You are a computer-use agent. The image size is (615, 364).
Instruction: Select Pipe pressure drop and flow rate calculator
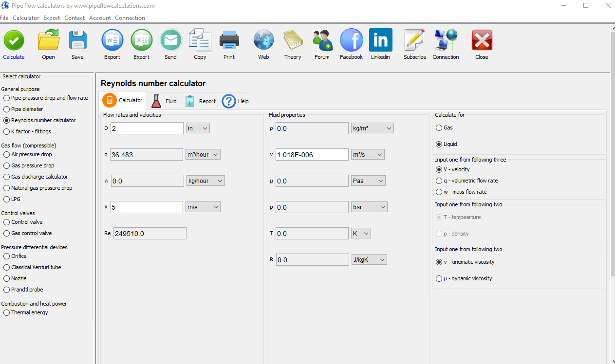(x=6, y=98)
